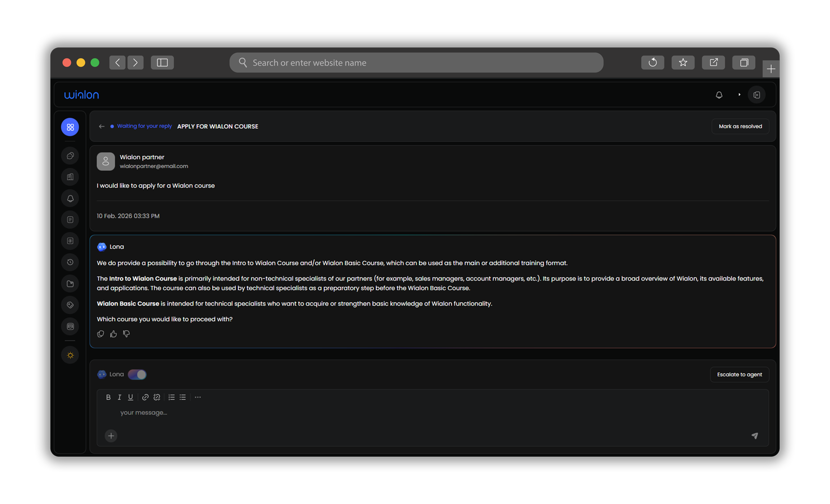The image size is (830, 504).
Task: Toggle bold formatting in message editor
Action: (108, 397)
